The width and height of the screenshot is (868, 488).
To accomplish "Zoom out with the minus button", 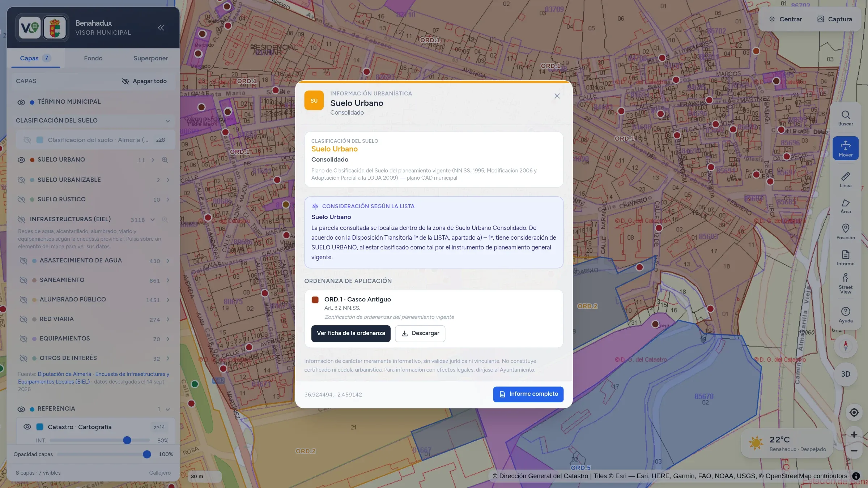I will 854,451.
